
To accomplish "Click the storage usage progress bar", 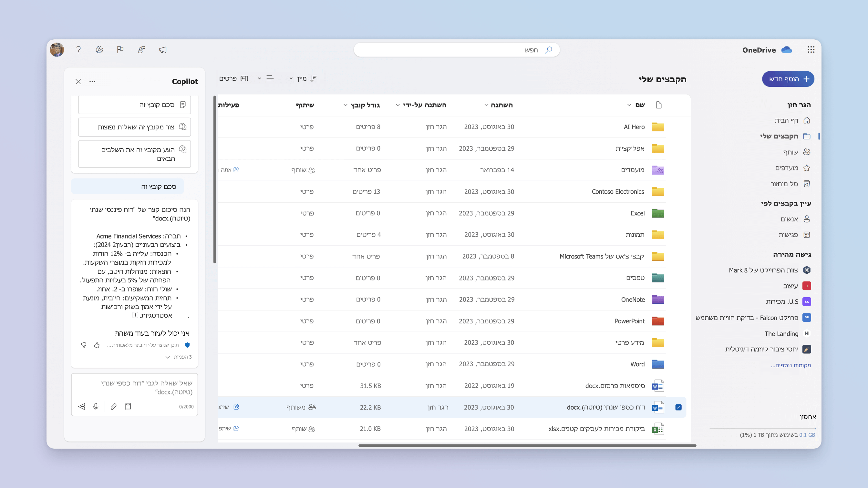I will click(762, 429).
